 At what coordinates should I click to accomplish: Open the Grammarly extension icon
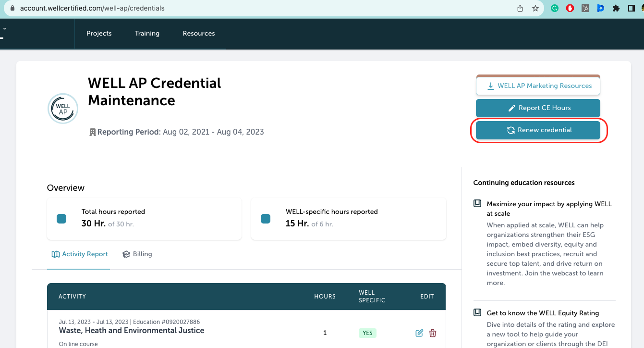click(555, 8)
